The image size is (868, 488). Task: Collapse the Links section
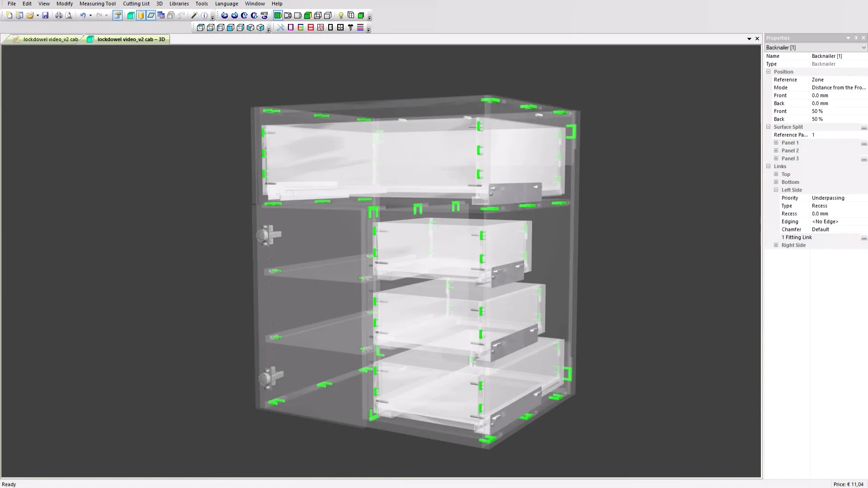tap(769, 166)
